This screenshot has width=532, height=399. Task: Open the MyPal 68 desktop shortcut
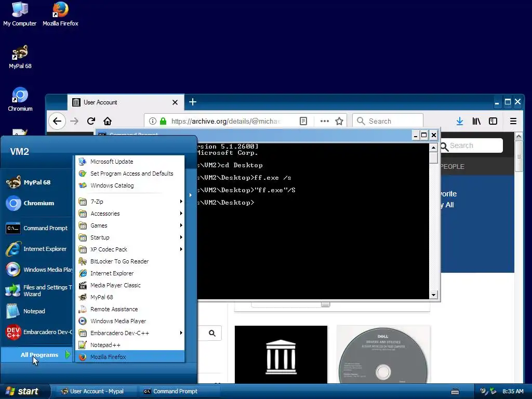pos(20,57)
